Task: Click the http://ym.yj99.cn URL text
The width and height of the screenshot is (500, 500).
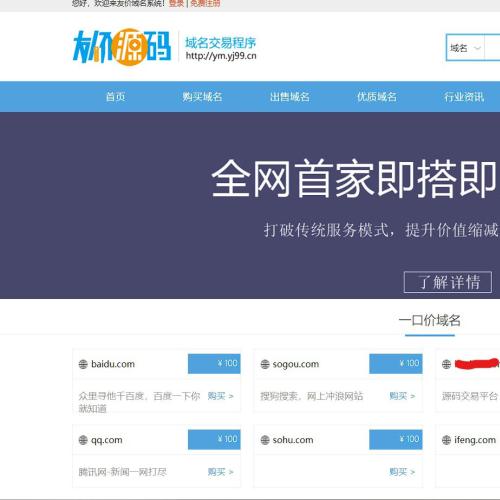Action: (x=221, y=56)
